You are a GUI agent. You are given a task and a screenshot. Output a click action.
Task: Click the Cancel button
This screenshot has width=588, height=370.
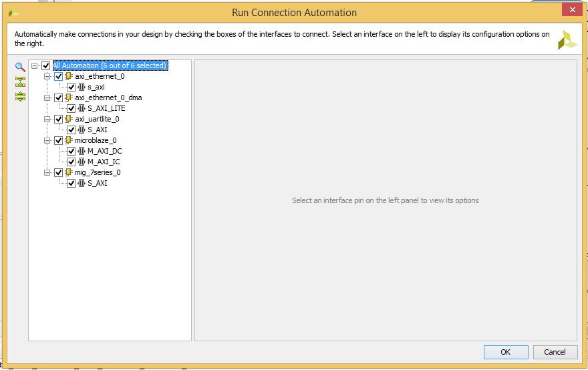click(555, 352)
